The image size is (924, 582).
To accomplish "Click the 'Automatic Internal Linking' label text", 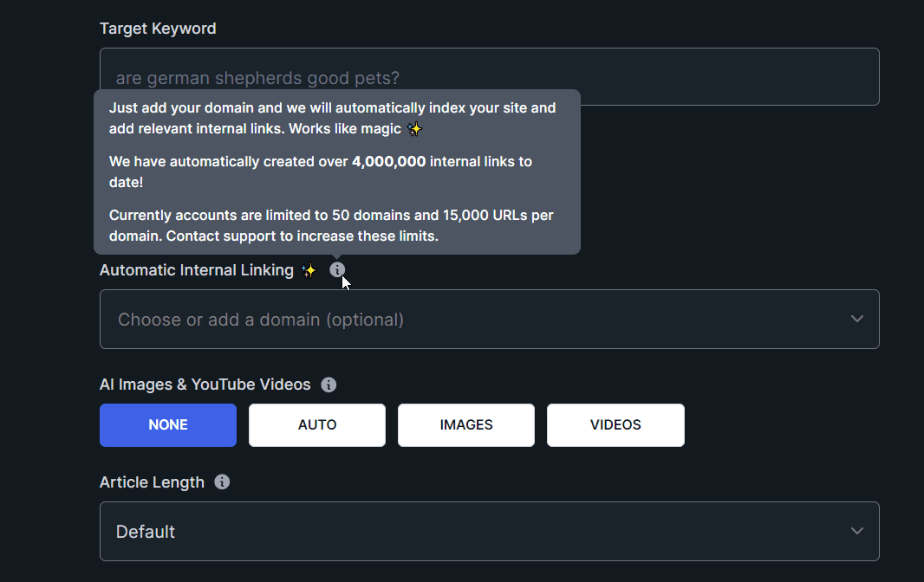I will click(x=197, y=270).
